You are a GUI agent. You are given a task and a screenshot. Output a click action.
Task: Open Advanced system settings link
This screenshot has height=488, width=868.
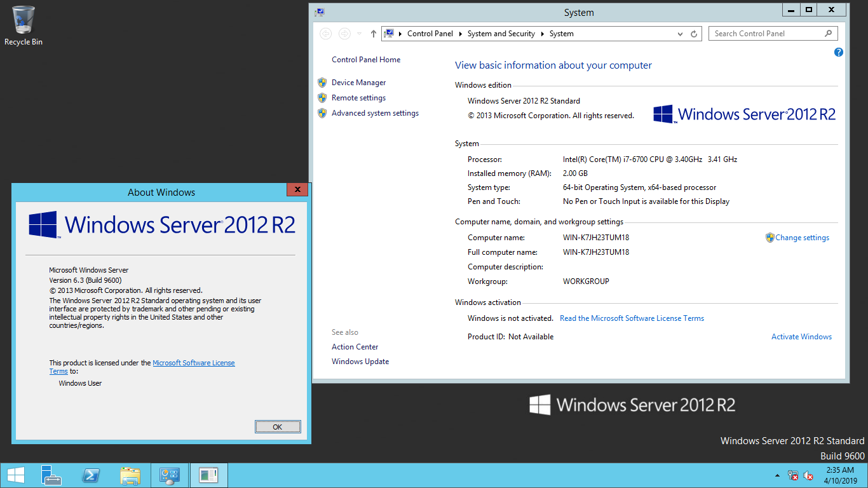click(x=375, y=113)
